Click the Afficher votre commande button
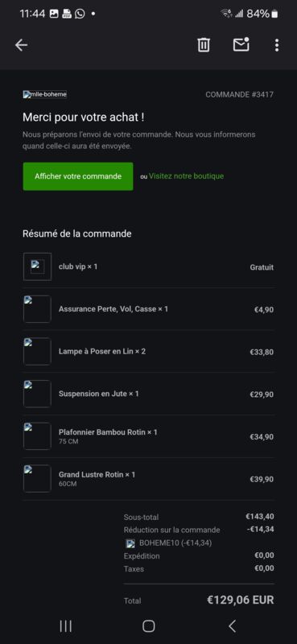This screenshot has width=297, height=644. [78, 176]
